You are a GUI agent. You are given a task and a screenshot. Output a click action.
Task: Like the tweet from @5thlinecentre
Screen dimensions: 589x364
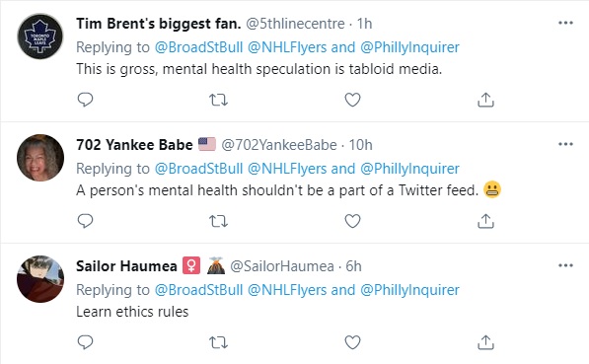(352, 100)
